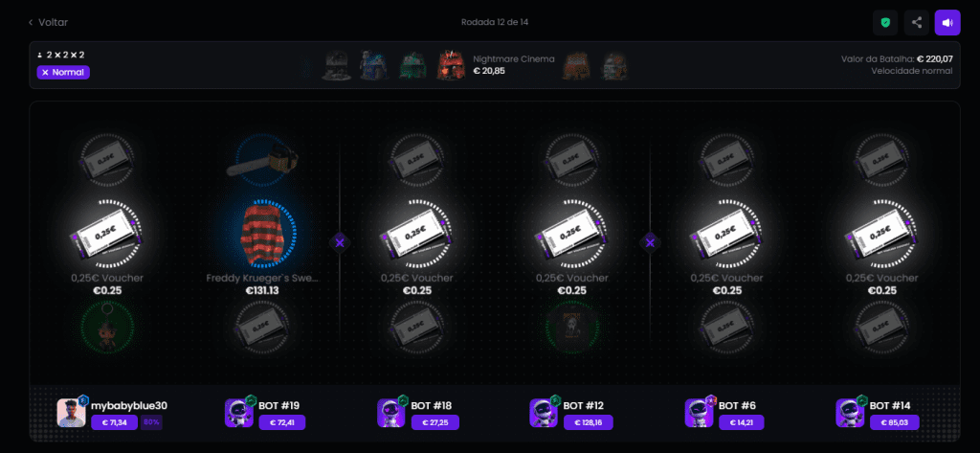Click the green Ghostface item in BOT #12 column

(572, 327)
